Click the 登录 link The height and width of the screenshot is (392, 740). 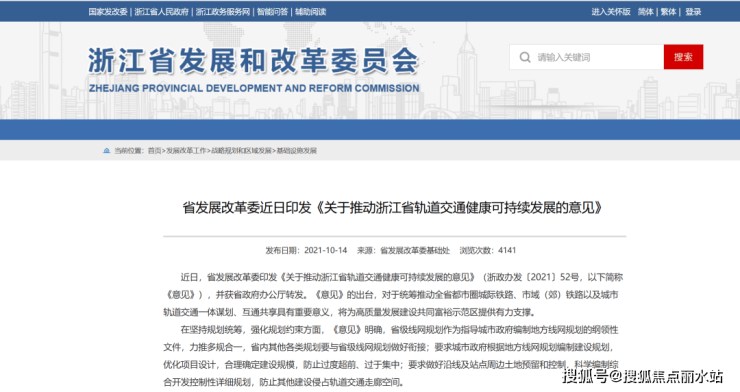point(693,12)
